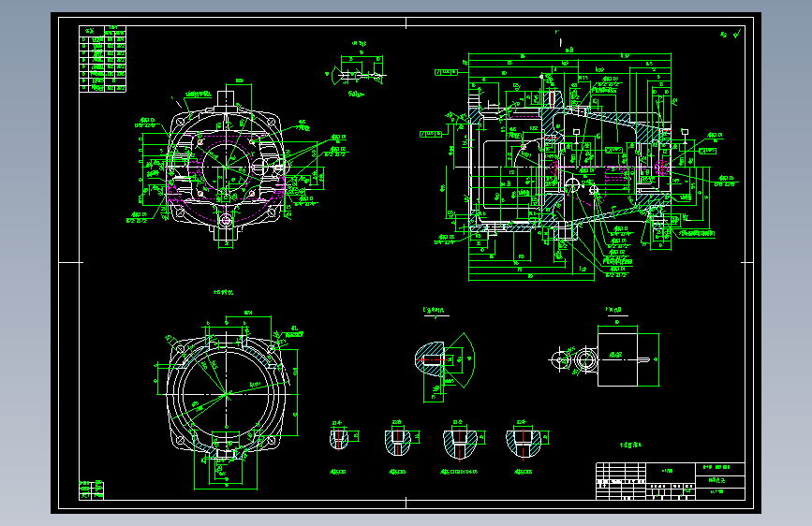Select the fourth, largest hatched hole section

(524, 443)
